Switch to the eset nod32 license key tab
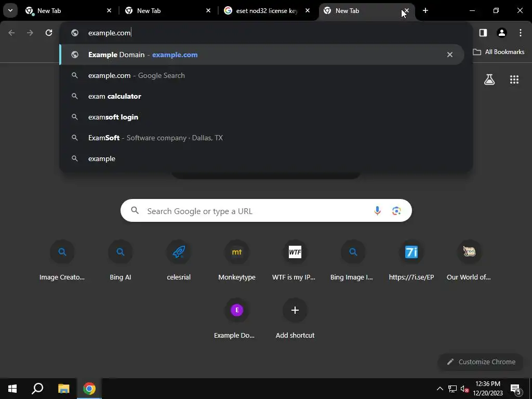This screenshot has height=399, width=532. (267, 11)
